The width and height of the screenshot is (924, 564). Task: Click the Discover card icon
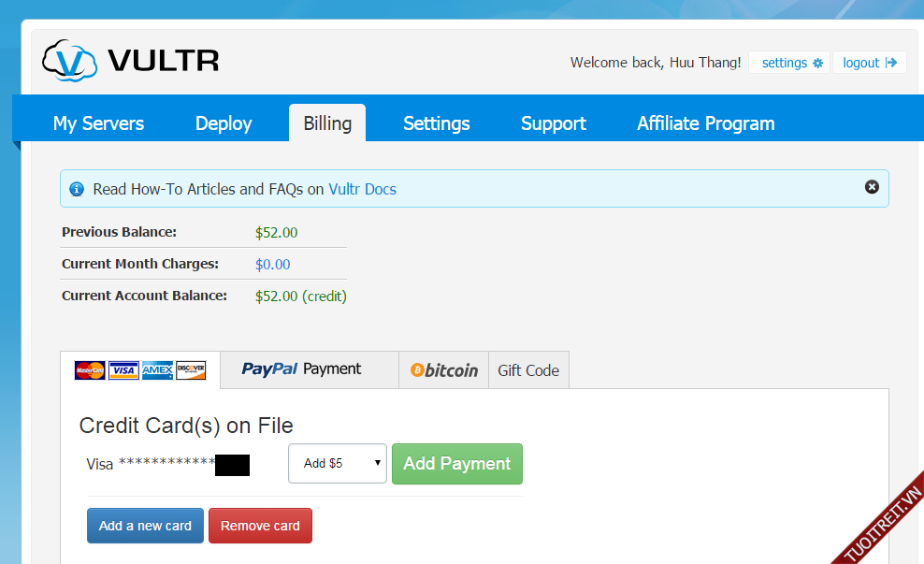click(x=191, y=370)
